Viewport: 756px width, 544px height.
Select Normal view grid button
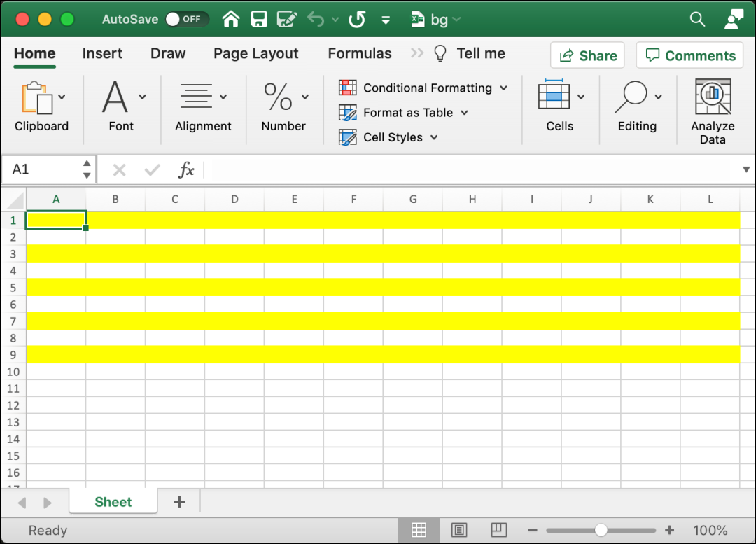(x=419, y=531)
